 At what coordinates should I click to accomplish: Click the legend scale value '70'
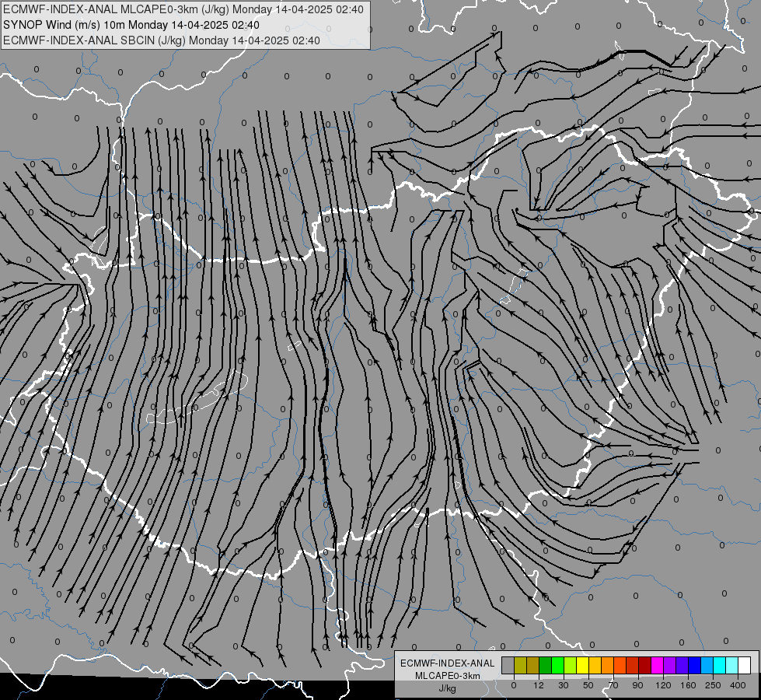613,685
